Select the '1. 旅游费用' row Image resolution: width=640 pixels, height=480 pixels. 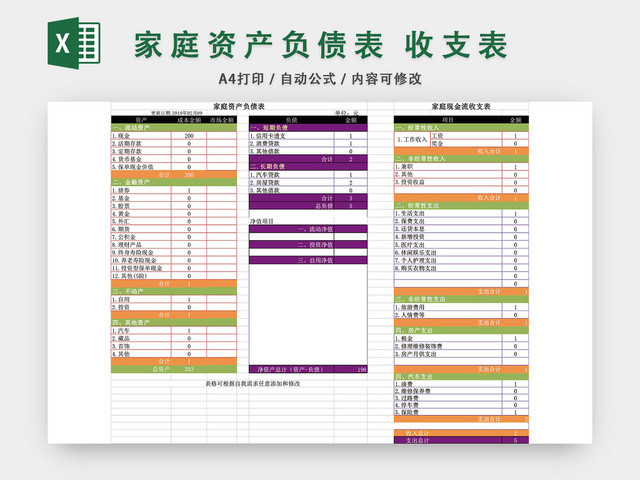click(x=461, y=307)
